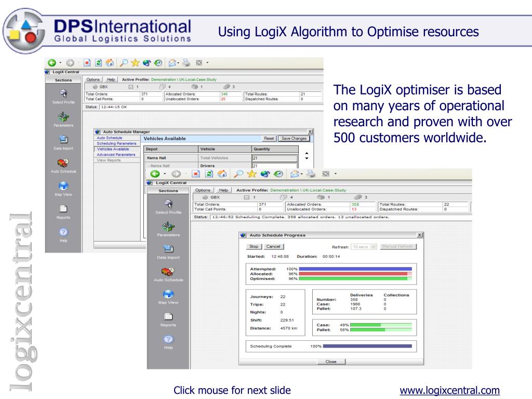Click Save Changes button
This screenshot has width=532, height=399.
pyautogui.click(x=294, y=138)
